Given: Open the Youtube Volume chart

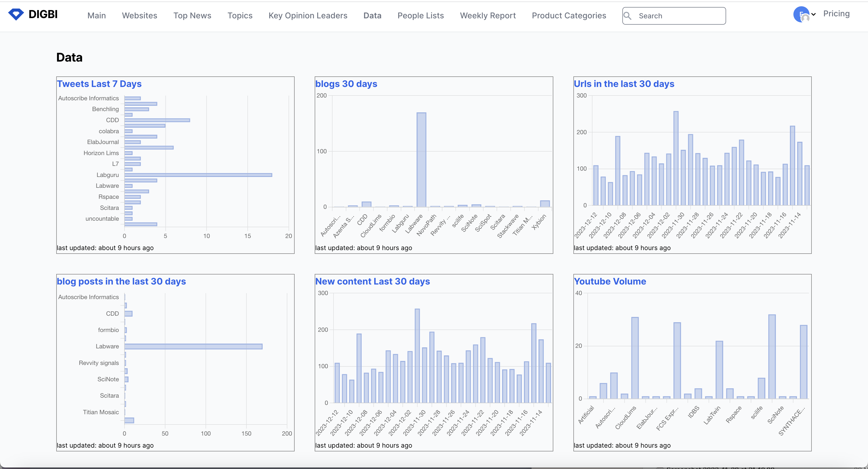Looking at the screenshot, I should 610,281.
